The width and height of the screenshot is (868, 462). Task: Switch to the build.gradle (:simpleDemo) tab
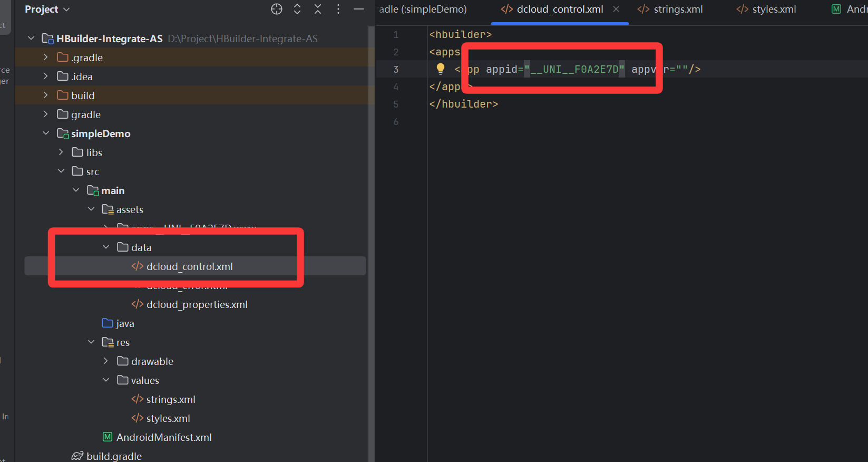coord(423,9)
